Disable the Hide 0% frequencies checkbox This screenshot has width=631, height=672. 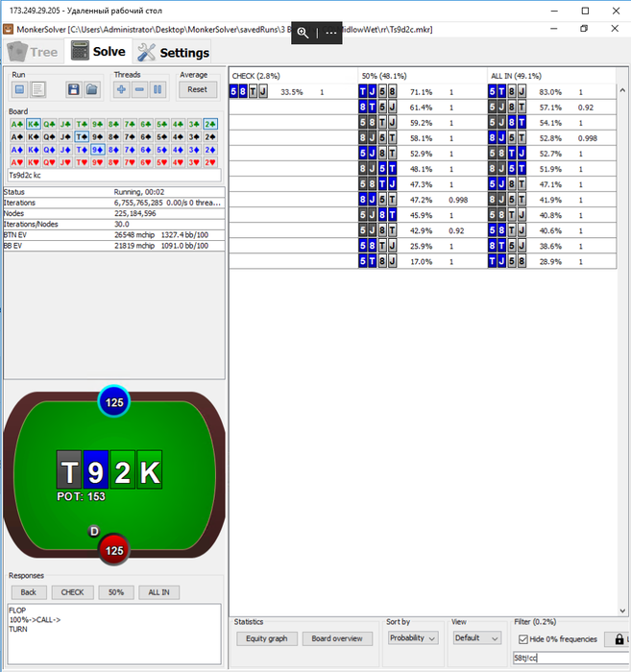click(x=523, y=639)
